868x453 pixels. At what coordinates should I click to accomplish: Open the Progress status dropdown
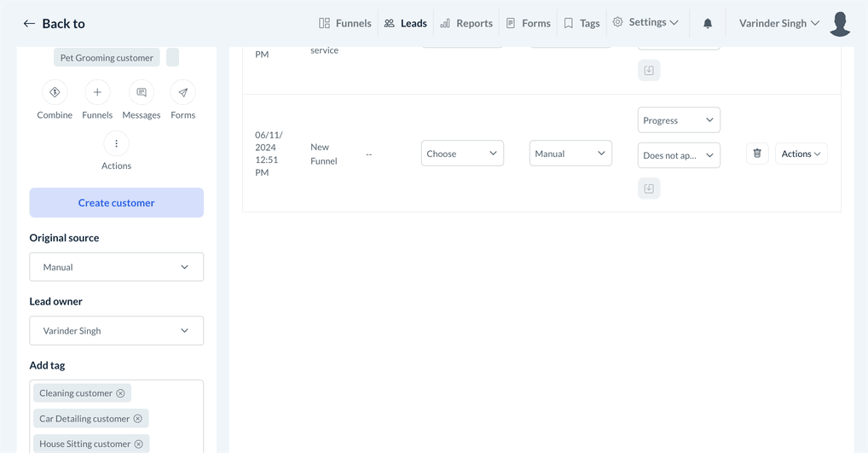679,120
